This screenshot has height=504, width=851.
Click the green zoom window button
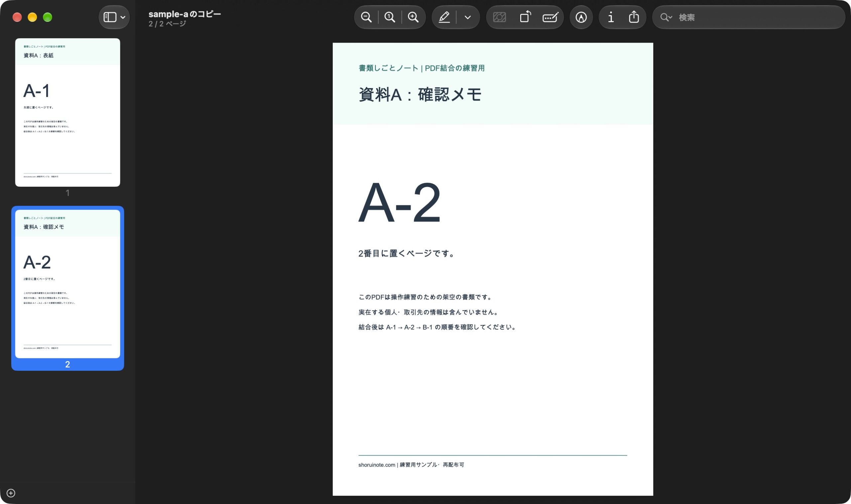click(x=48, y=17)
